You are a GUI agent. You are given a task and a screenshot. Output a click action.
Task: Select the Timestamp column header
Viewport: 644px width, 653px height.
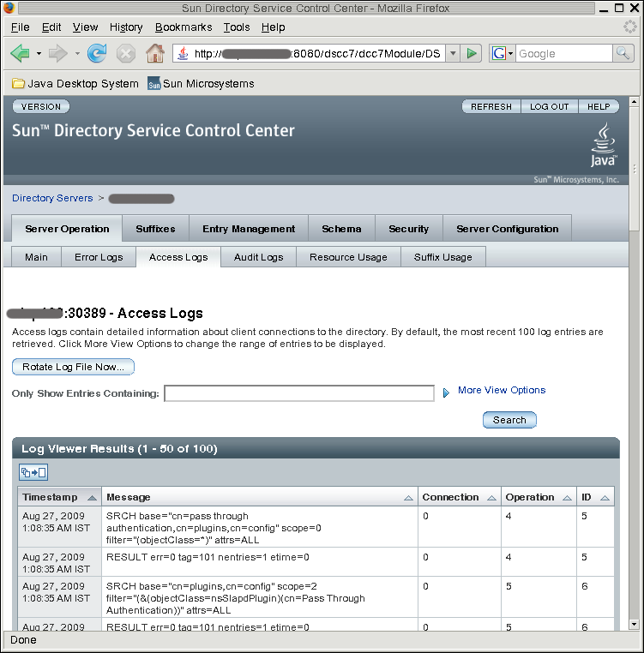pos(60,497)
